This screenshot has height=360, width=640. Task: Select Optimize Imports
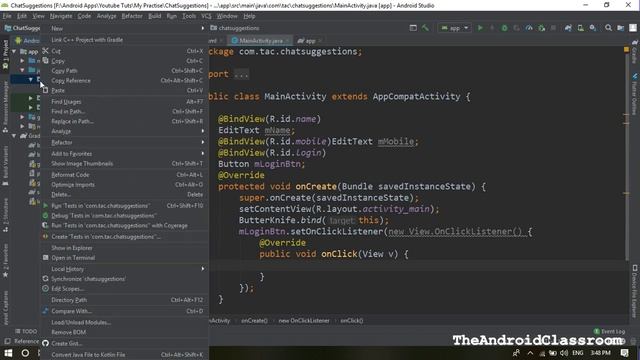[x=124, y=184]
